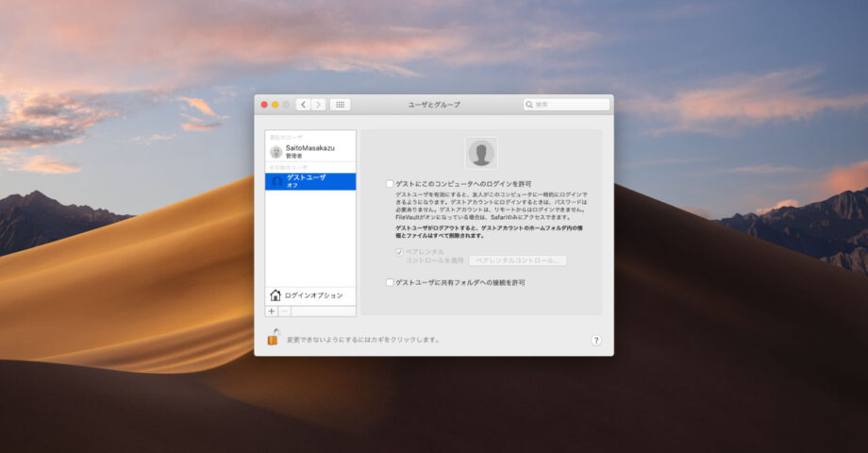
Task: Close the ユーザとグループ window
Action: pyautogui.click(x=264, y=105)
